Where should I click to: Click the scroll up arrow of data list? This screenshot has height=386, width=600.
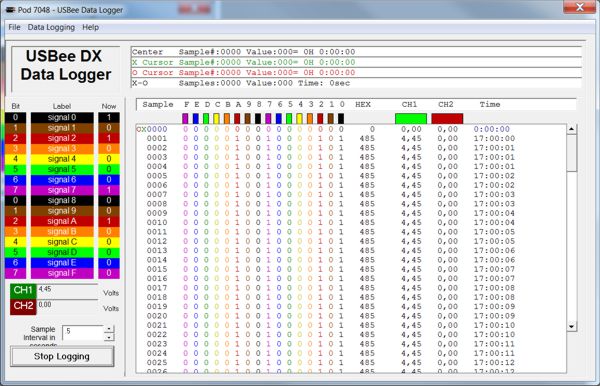(572, 129)
